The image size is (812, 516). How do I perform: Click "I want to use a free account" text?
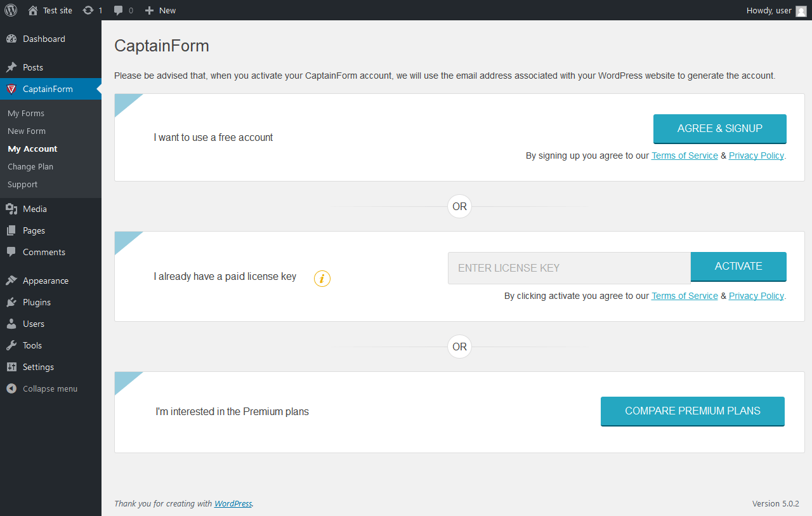click(213, 137)
